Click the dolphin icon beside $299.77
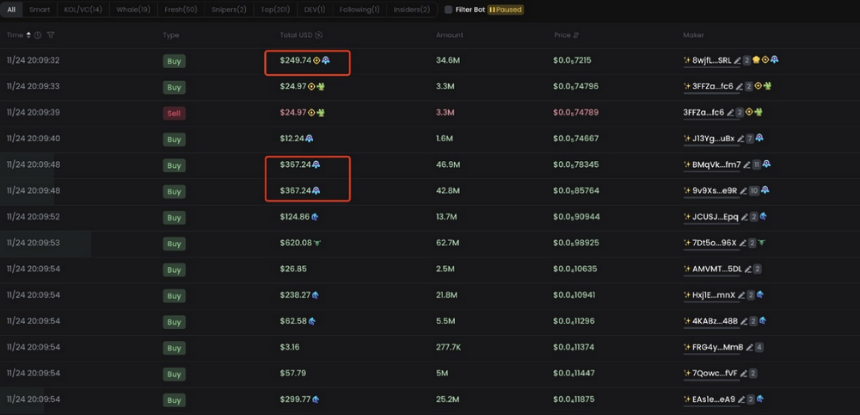860x415 pixels. point(316,400)
